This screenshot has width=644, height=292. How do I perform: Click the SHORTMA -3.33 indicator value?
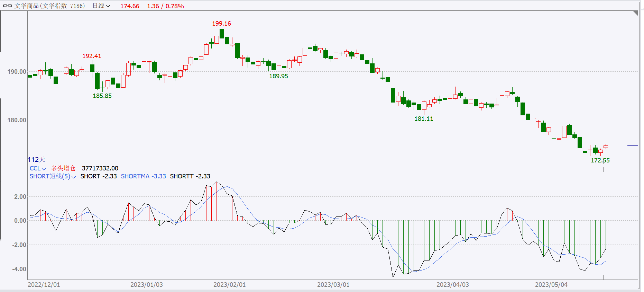pyautogui.click(x=143, y=176)
